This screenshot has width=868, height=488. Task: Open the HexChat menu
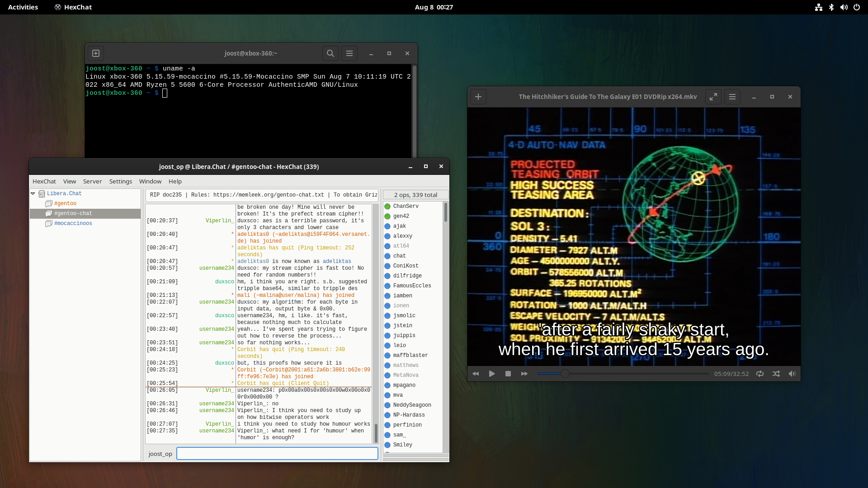point(44,181)
